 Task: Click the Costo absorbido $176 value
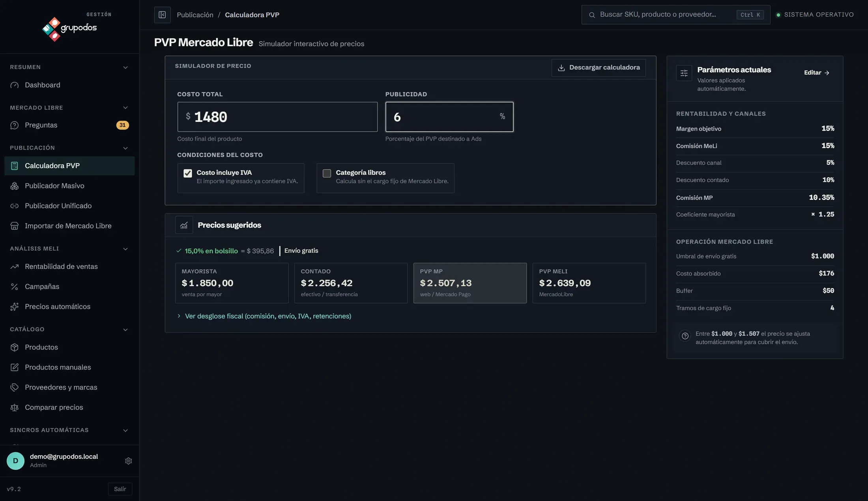pos(827,273)
